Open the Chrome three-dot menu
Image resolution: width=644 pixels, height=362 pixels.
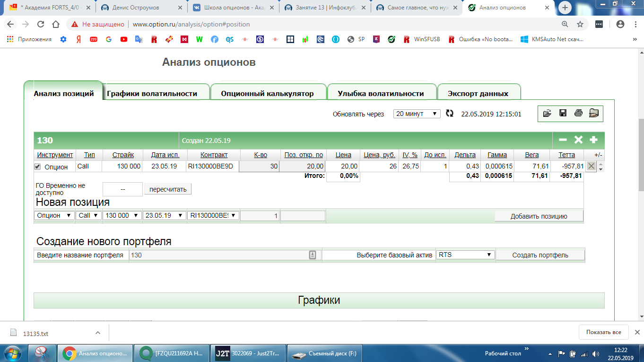pyautogui.click(x=635, y=24)
